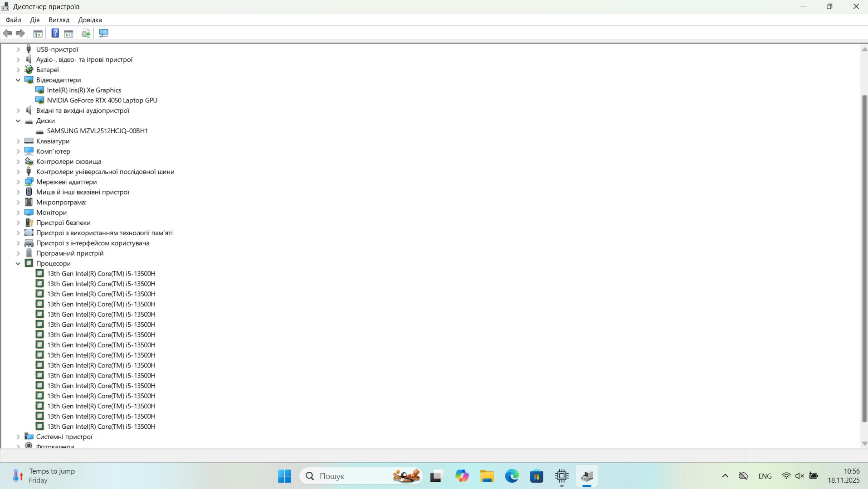Collapse the Відеоадаптери category
Viewport: 868px width, 489px height.
pyautogui.click(x=18, y=80)
